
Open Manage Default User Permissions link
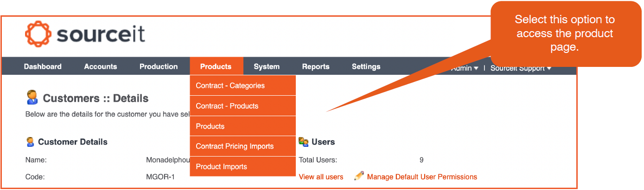pos(422,177)
